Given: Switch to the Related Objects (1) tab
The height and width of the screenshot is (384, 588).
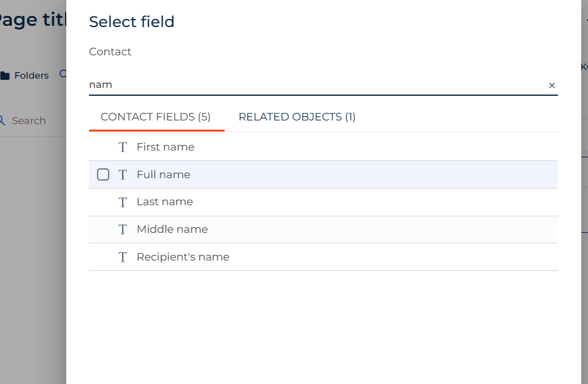Looking at the screenshot, I should (297, 117).
